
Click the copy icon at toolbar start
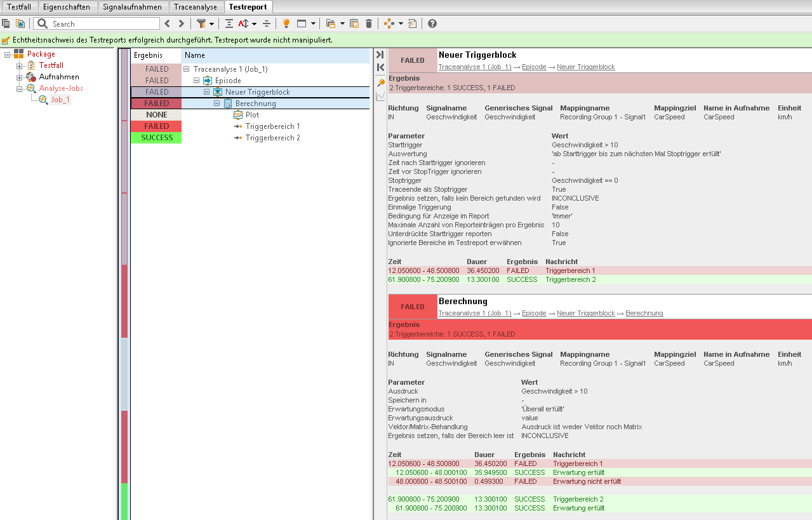tap(6, 23)
